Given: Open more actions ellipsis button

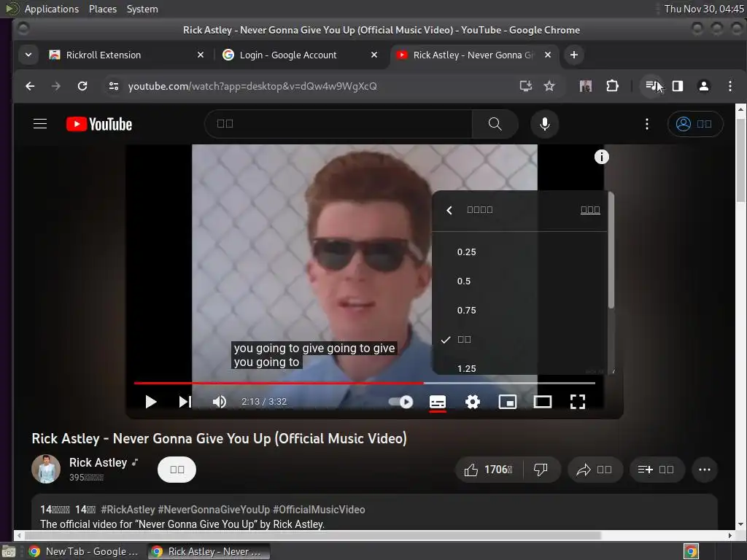Looking at the screenshot, I should pos(705,470).
